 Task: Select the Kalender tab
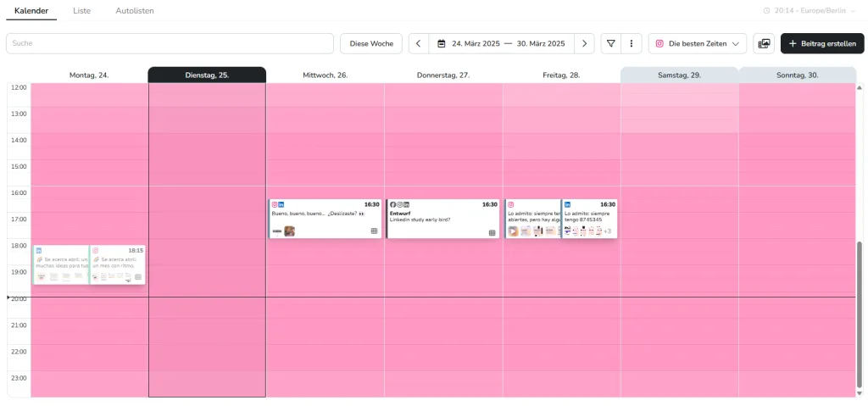pyautogui.click(x=31, y=10)
